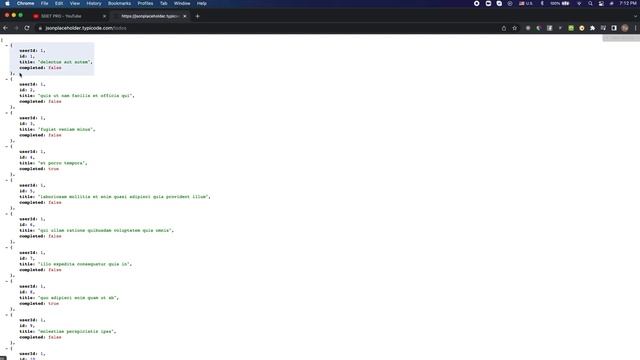Select the jsonplaceholder tab
The width and height of the screenshot is (640, 360).
(x=150, y=16)
